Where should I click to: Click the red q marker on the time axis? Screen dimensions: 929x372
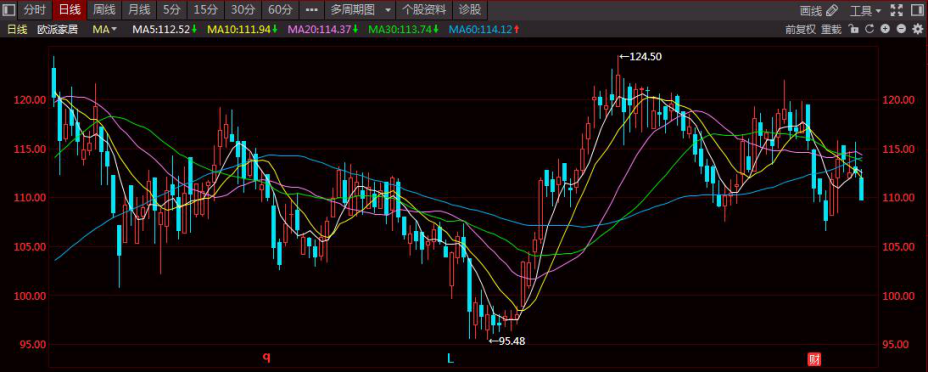click(267, 357)
